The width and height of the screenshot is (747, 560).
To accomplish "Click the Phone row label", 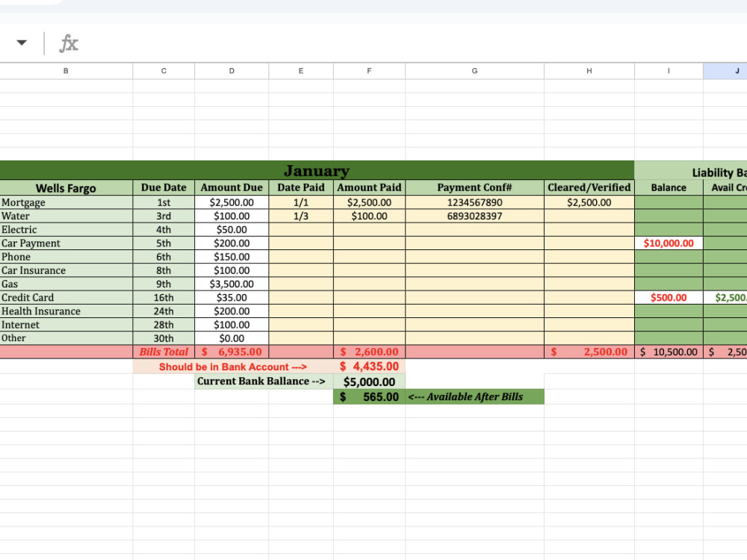I will [16, 257].
